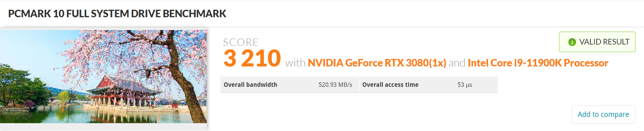644x131 pixels.
Task: Click the Overall access time label
Action: click(390, 85)
